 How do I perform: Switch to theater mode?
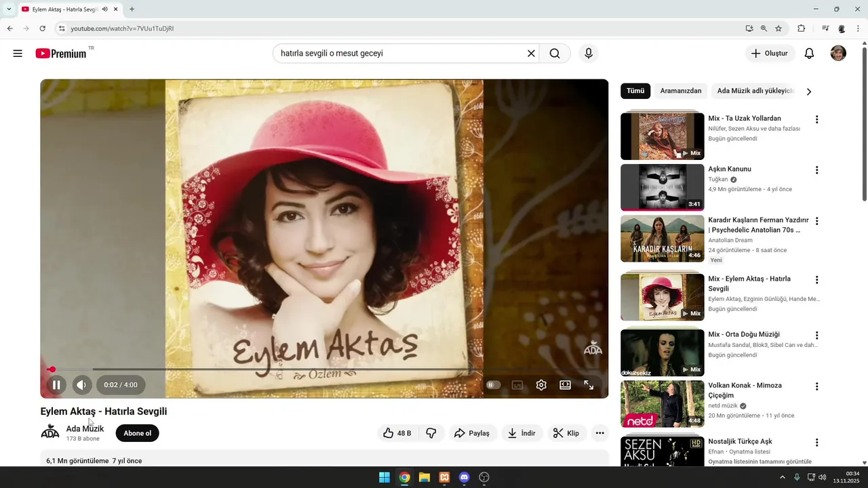point(565,385)
